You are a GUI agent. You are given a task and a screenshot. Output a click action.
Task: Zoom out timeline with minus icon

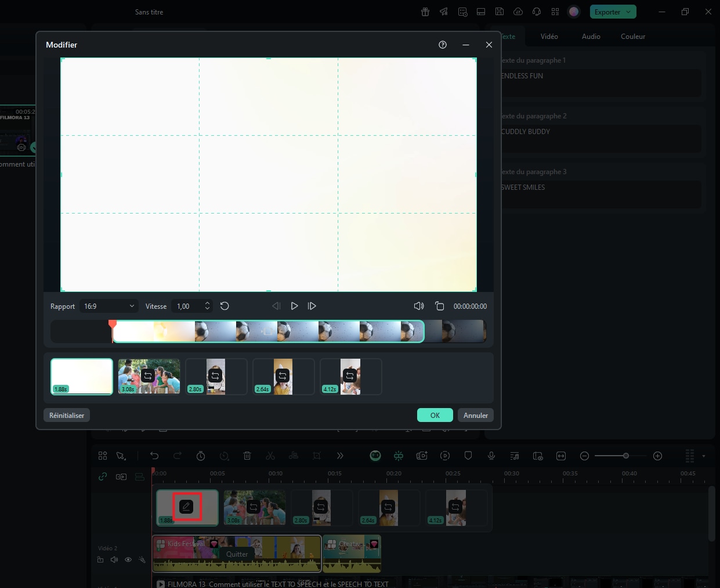pos(585,456)
